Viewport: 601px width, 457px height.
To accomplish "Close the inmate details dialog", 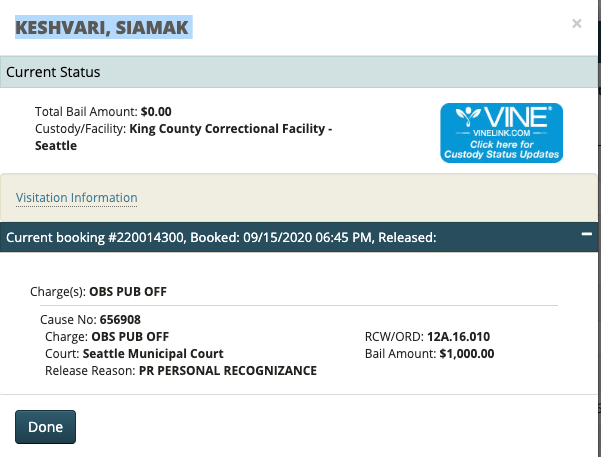I will pos(576,24).
